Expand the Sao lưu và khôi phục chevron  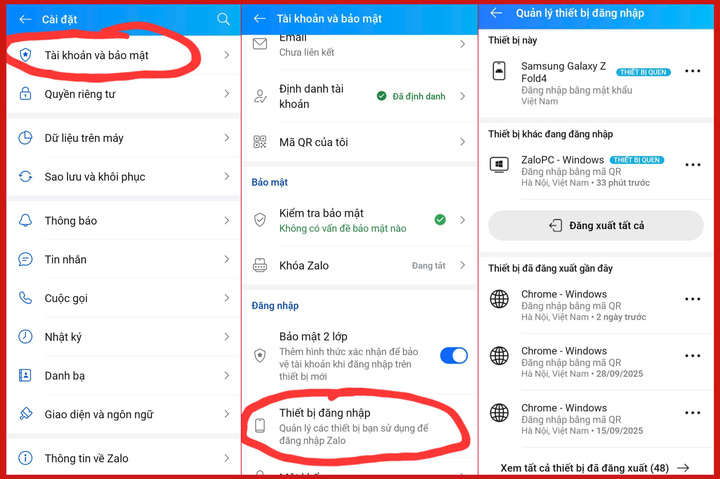(227, 177)
